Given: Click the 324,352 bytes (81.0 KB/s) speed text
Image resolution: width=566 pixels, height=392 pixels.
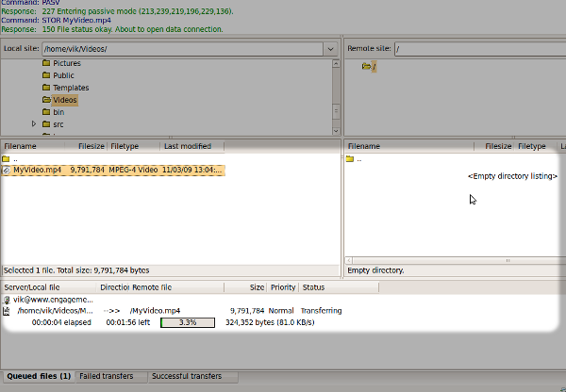Looking at the screenshot, I should (270, 322).
